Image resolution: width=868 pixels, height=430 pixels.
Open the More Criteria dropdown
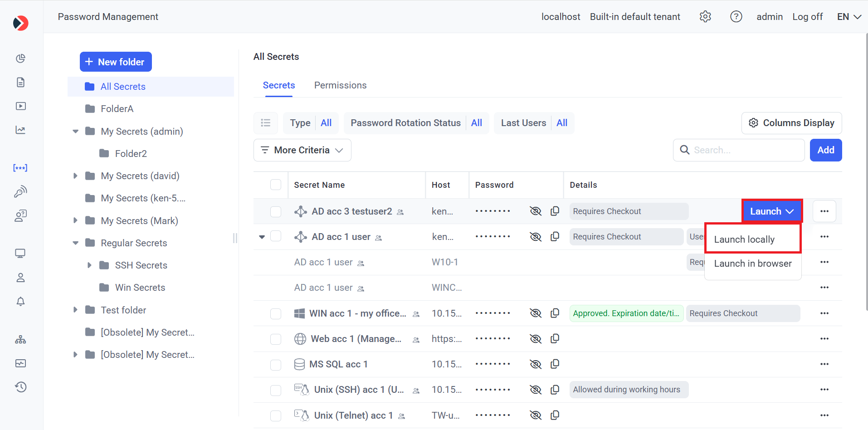[x=302, y=150]
